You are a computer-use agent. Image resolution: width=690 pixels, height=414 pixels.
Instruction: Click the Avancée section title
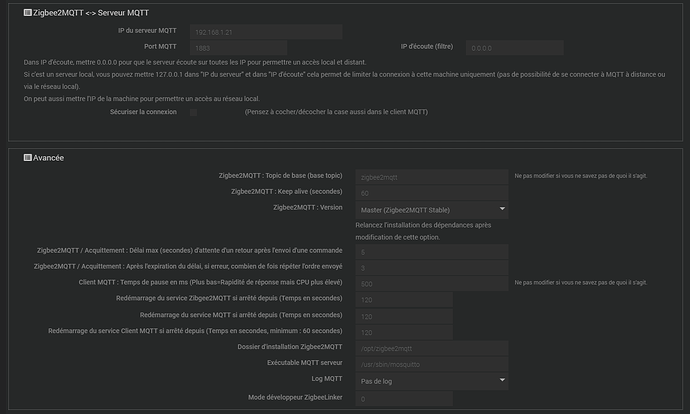[x=48, y=158]
